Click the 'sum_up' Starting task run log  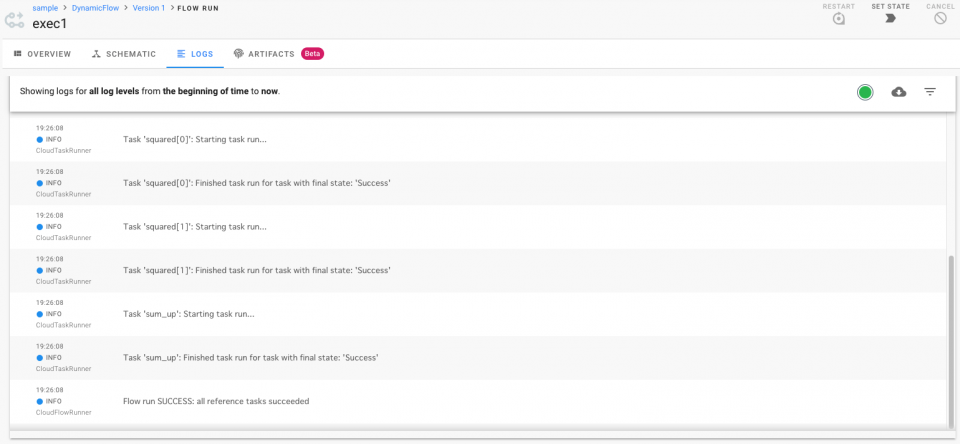pos(188,314)
